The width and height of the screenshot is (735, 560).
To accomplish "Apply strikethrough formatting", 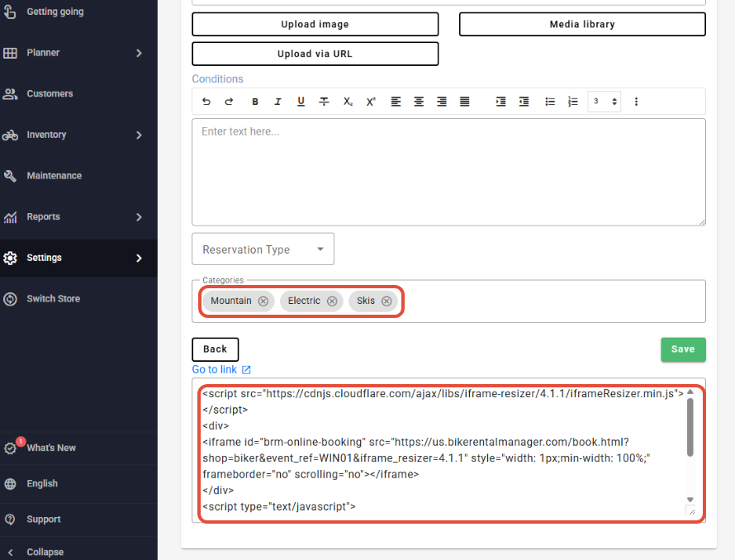I will (324, 102).
